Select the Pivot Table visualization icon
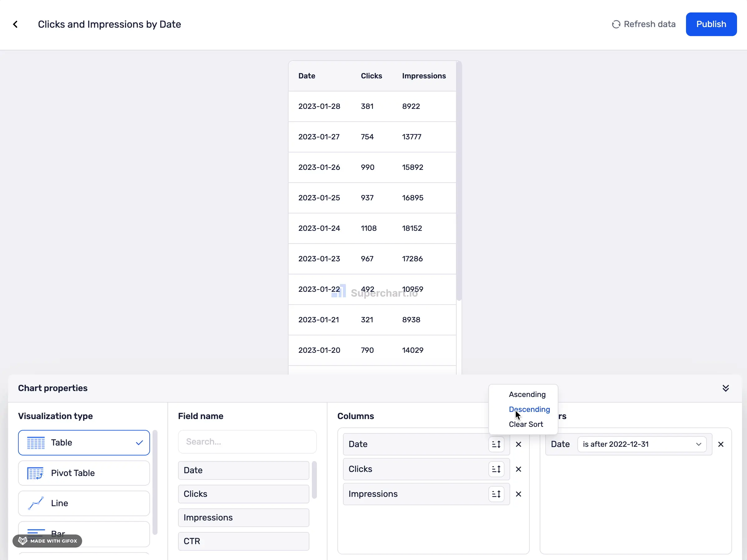 (x=35, y=473)
